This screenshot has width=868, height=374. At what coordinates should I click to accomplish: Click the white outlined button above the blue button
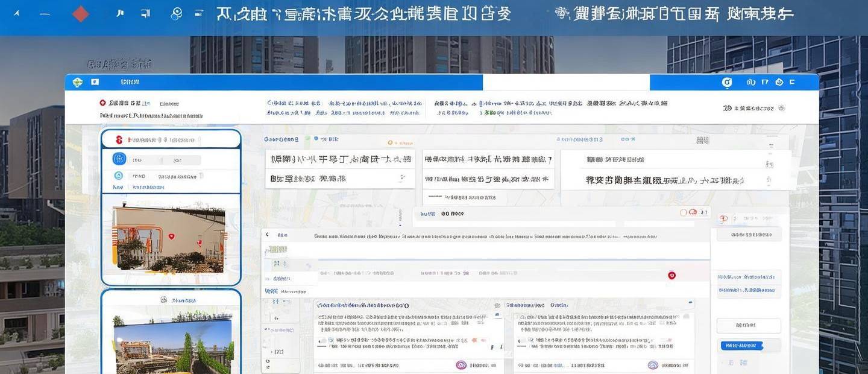(749, 326)
